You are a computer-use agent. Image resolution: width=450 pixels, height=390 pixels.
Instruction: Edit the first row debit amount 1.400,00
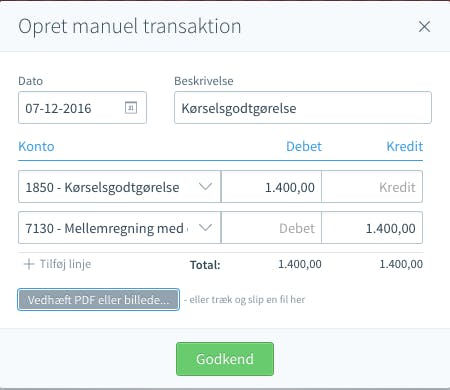coord(271,187)
